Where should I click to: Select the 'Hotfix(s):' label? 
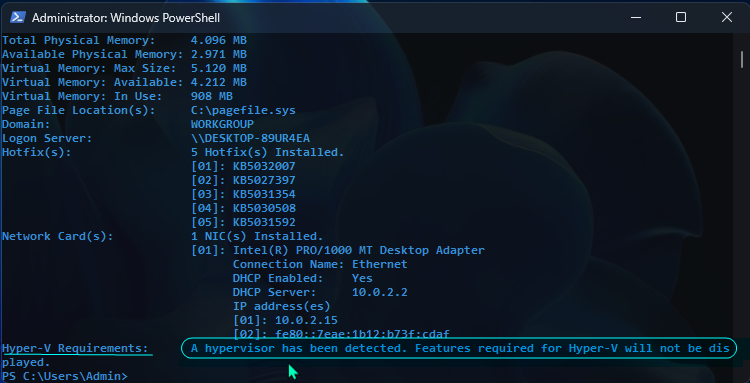[36, 152]
